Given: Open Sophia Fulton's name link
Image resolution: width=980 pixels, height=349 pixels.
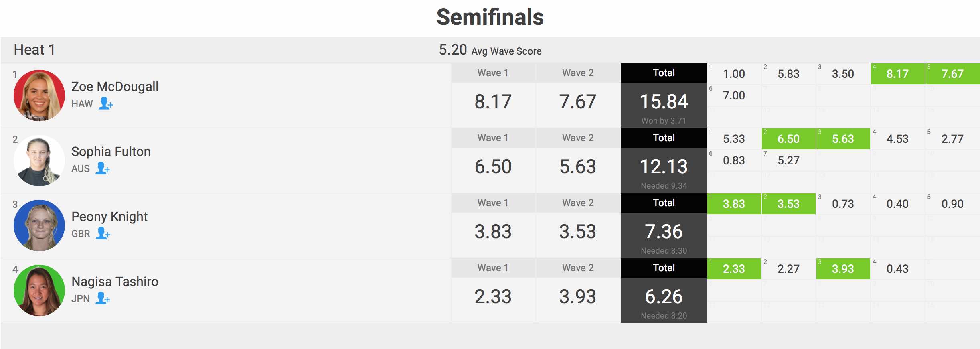Looking at the screenshot, I should click(111, 152).
